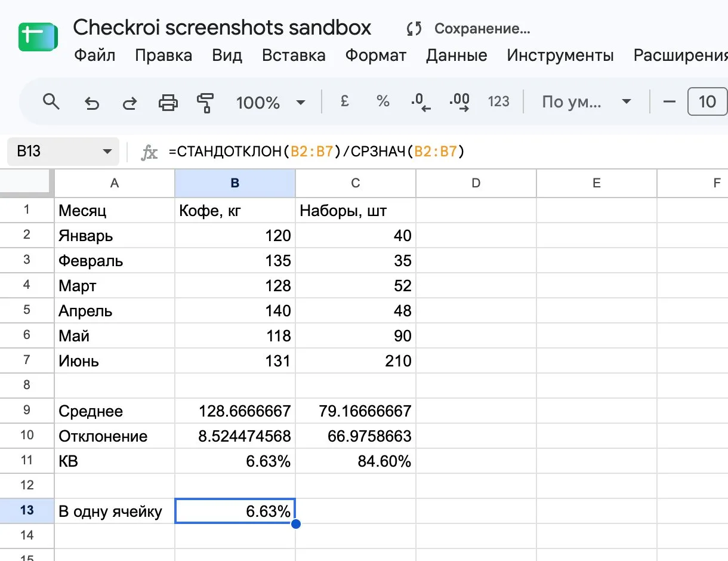Open the Инструменты menu
This screenshot has height=561, width=728.
coord(560,56)
